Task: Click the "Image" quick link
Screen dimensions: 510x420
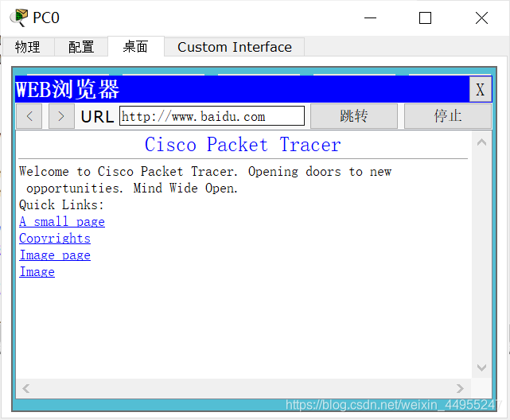Action: 37,272
